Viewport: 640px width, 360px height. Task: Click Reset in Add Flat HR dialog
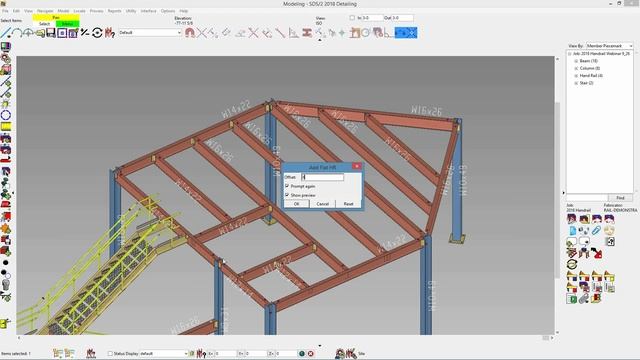348,204
